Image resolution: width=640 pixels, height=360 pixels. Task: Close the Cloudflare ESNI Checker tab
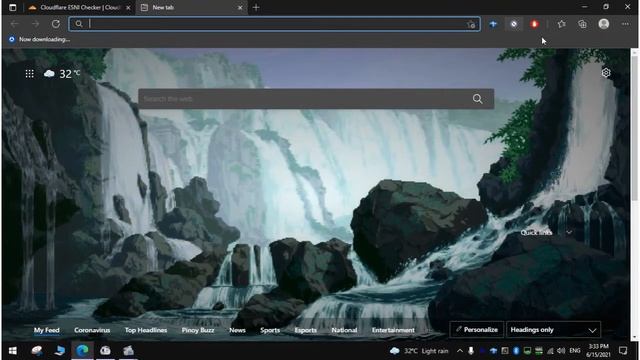128,7
